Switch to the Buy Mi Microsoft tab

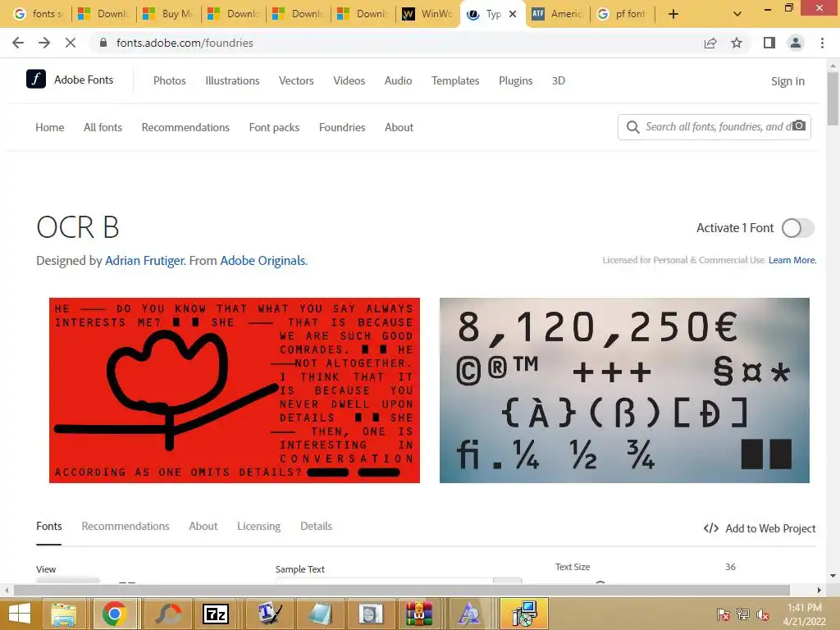[x=167, y=14]
